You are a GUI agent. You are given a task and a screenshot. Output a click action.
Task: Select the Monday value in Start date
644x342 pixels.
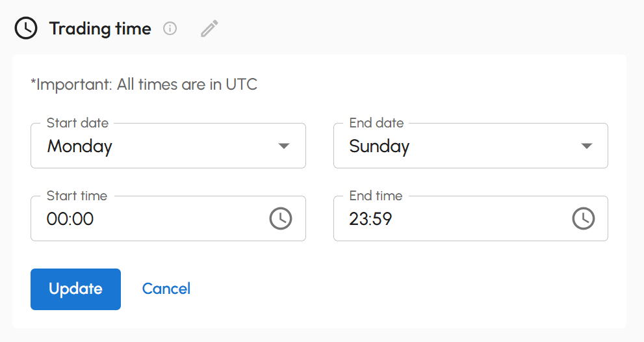(80, 146)
